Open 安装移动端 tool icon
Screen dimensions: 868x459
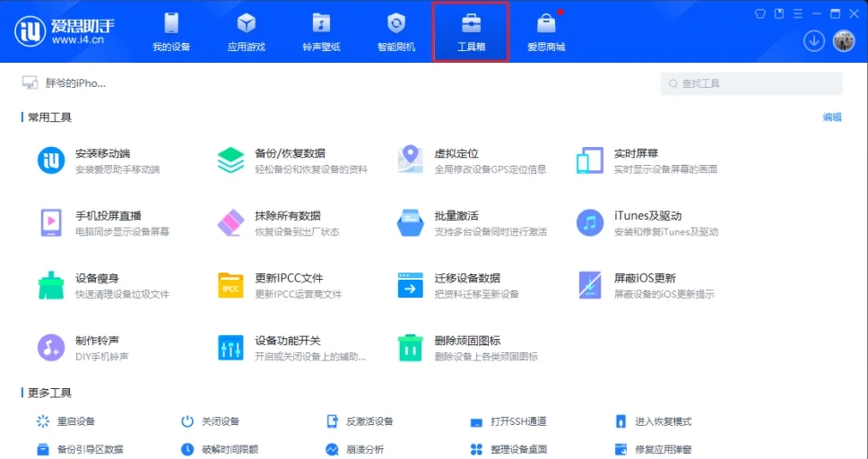point(51,160)
